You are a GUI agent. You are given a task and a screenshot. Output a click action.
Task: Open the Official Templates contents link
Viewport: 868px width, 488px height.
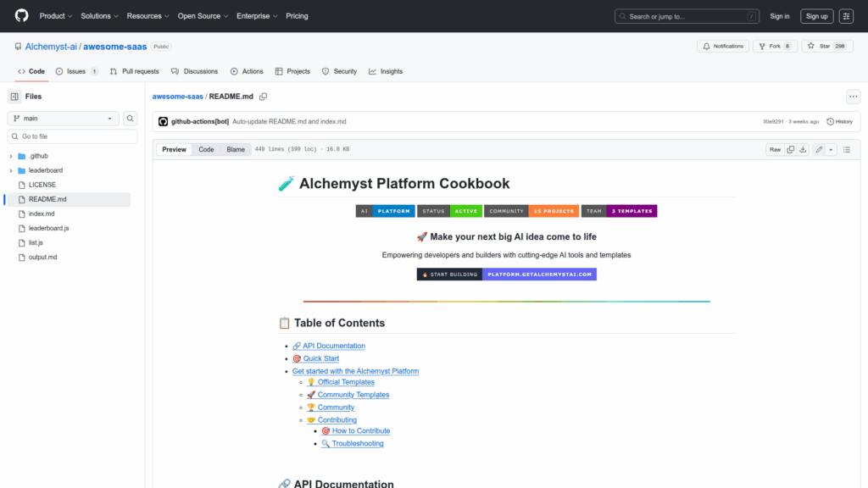341,382
